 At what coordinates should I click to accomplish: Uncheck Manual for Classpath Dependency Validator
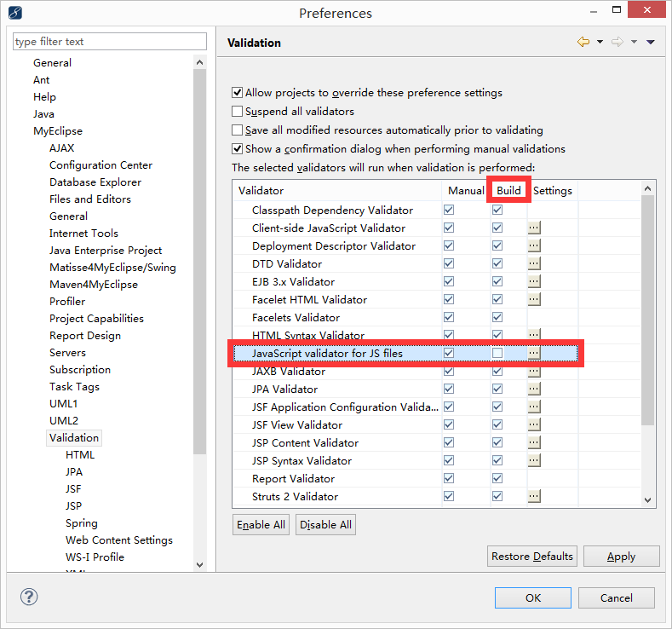tap(449, 210)
